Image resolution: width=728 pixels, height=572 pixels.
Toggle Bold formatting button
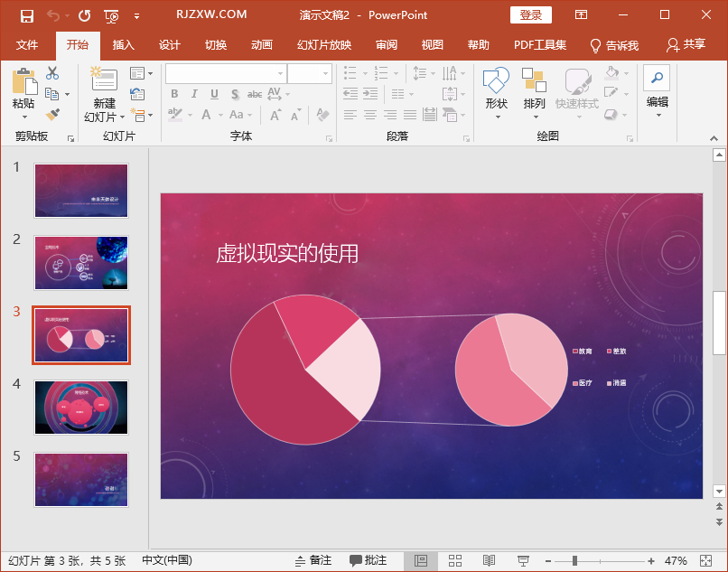[x=174, y=94]
